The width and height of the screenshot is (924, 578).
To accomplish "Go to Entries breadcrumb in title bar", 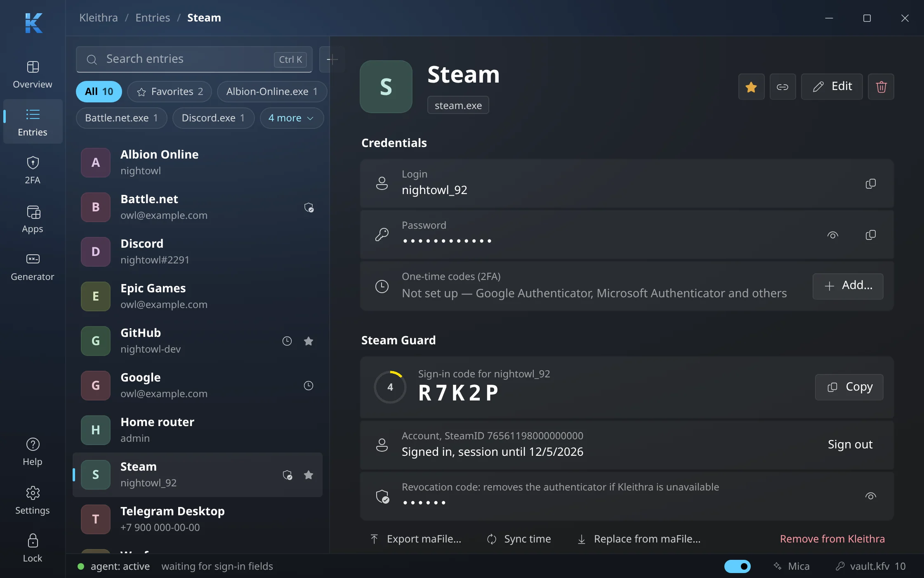I will coord(153,18).
